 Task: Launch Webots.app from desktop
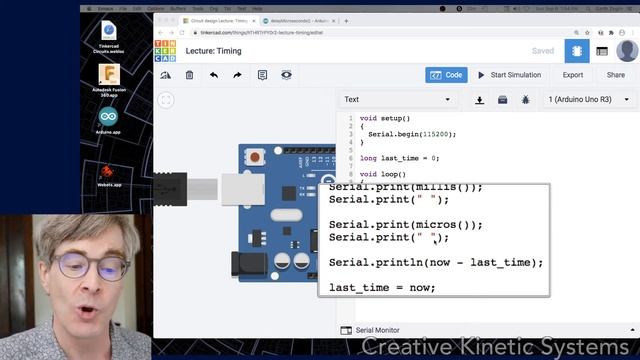click(x=109, y=175)
